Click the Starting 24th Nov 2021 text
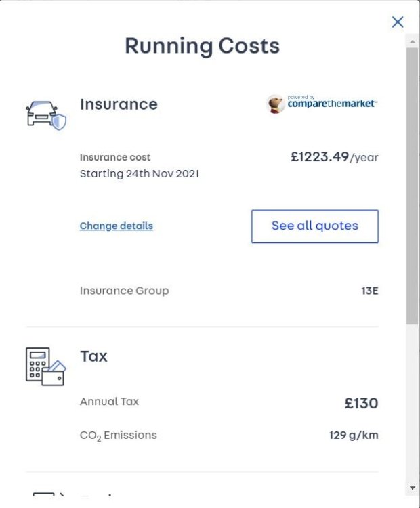Screen dimensions: 420x508 (x=140, y=174)
